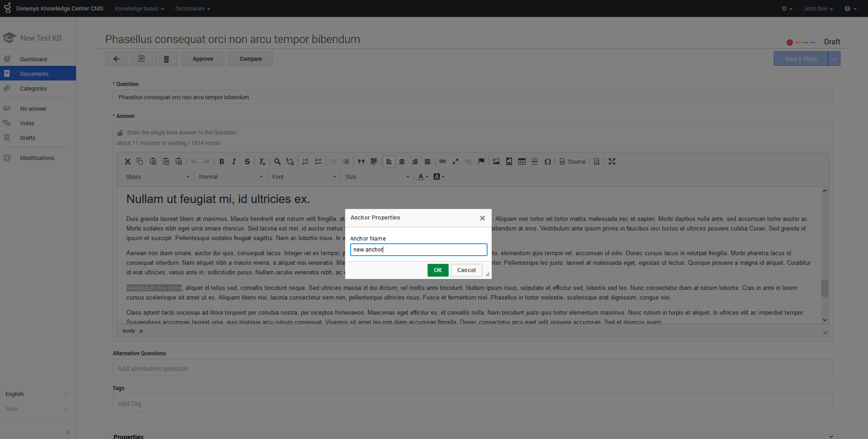Click the Block Quote icon
This screenshot has width=868, height=439.
(361, 161)
